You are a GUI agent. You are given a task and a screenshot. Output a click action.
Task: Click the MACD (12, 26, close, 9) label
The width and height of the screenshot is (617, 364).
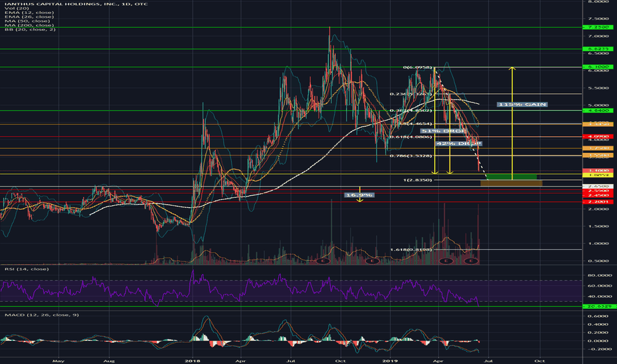point(42,315)
